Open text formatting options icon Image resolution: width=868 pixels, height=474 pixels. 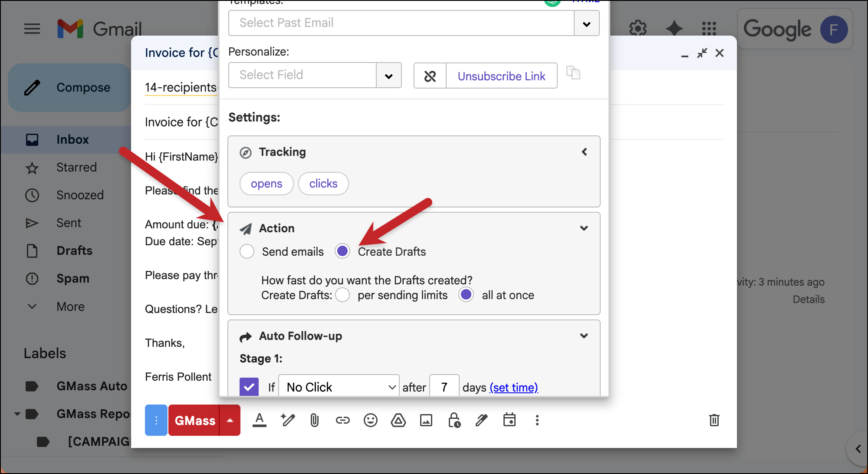click(x=260, y=420)
